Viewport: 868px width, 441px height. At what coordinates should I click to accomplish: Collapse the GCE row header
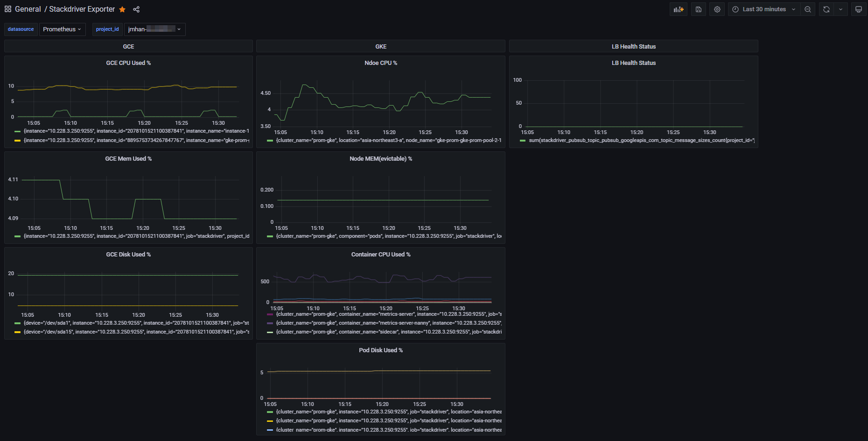pos(128,46)
